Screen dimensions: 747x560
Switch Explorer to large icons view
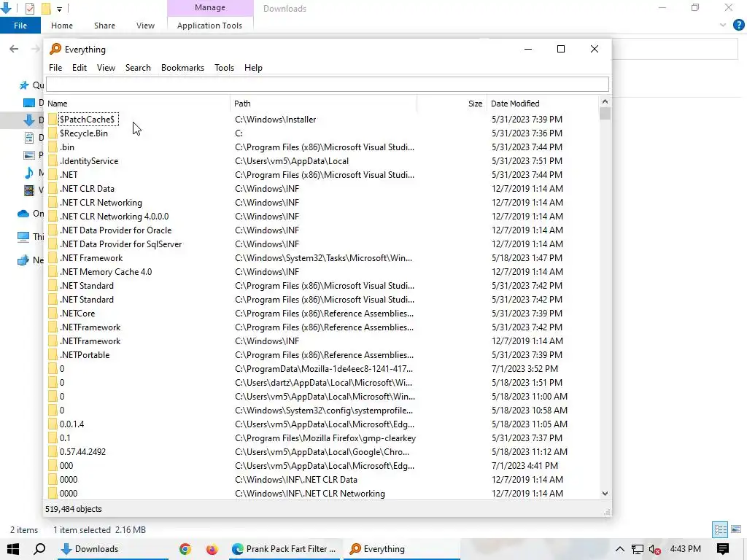click(x=736, y=529)
